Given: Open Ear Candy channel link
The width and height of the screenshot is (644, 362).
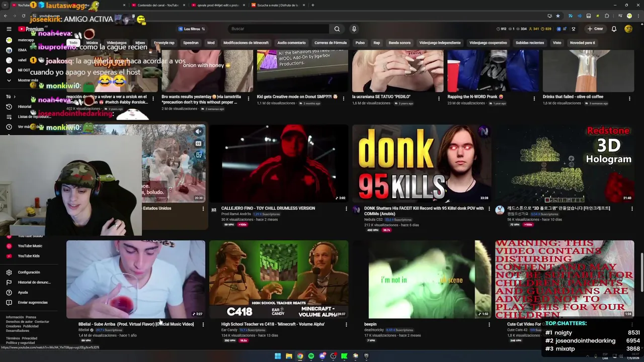Looking at the screenshot, I should 229,330.
